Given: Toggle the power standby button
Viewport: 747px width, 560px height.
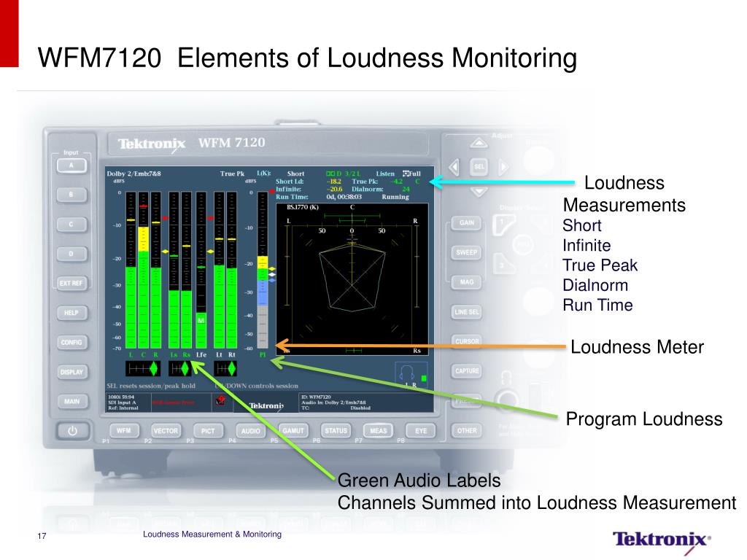Looking at the screenshot, I should tap(72, 431).
